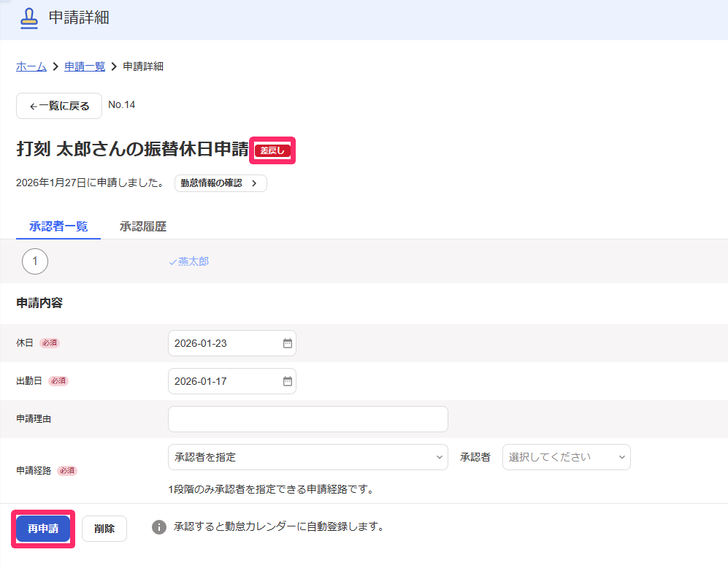Click the 申請経路 field label
Image resolution: width=728 pixels, height=571 pixels.
(x=34, y=471)
